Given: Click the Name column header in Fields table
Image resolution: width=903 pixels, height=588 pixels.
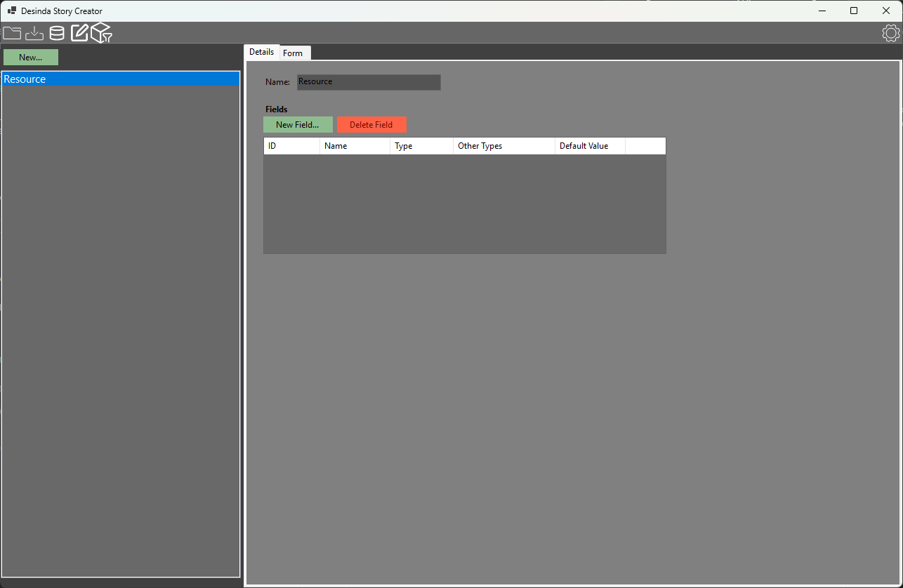Looking at the screenshot, I should click(355, 146).
